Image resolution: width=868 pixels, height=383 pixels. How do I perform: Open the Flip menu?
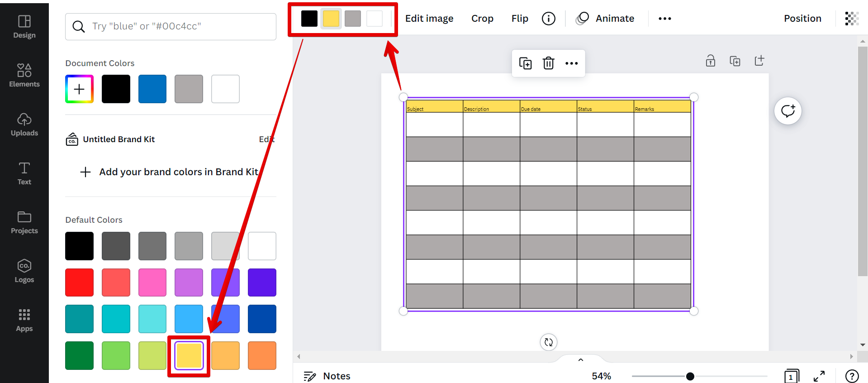[x=520, y=19]
